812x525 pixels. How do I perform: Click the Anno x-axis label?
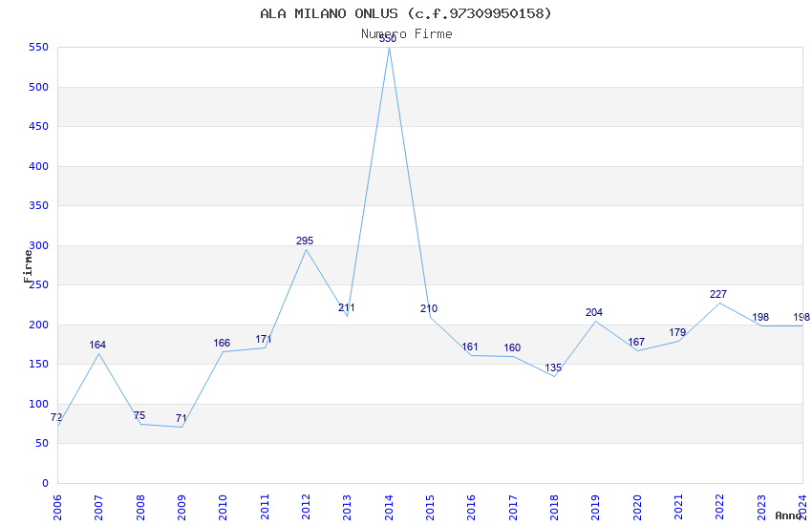[x=788, y=515]
